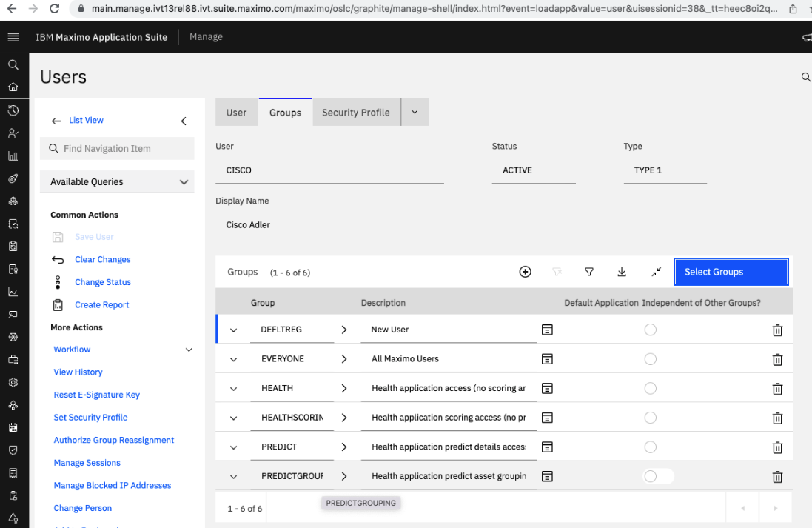Viewport: 812px width, 528px height.
Task: Reload the browser page
Action: click(54, 9)
